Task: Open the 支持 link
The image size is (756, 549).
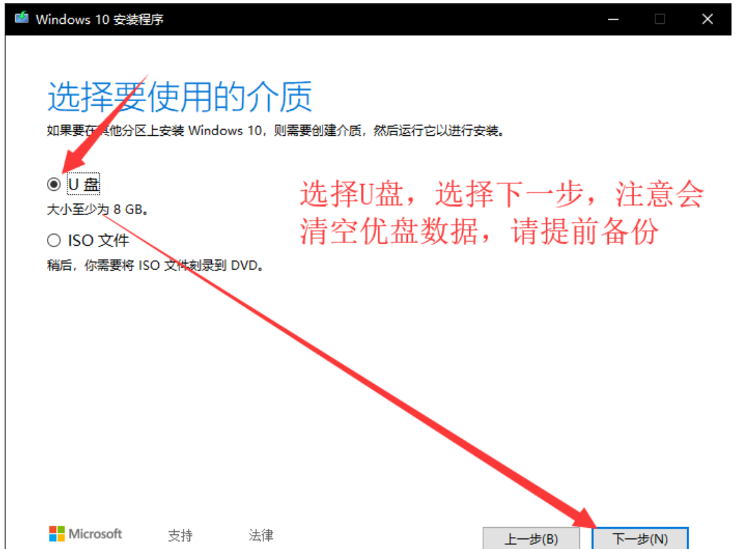Action: pyautogui.click(x=180, y=535)
